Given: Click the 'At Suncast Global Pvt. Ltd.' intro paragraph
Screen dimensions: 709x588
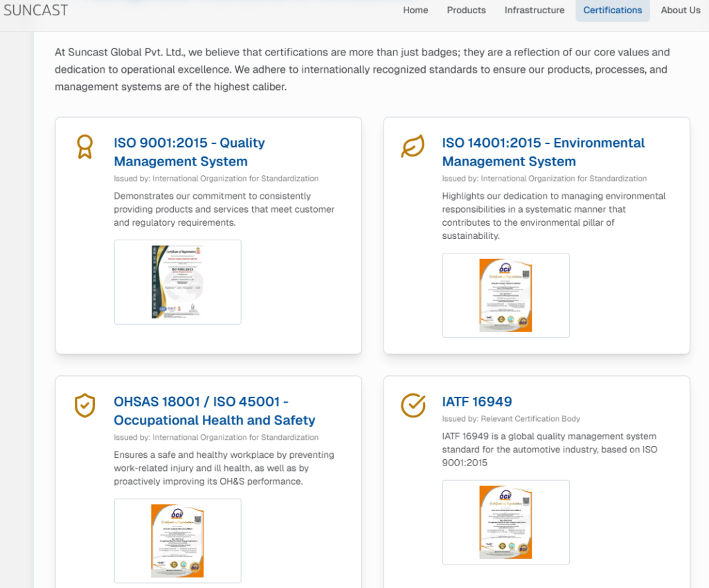Looking at the screenshot, I should pos(362,69).
